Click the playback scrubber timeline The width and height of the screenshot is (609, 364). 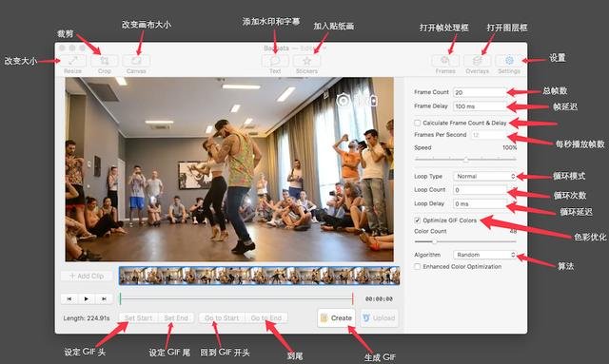[x=237, y=298]
